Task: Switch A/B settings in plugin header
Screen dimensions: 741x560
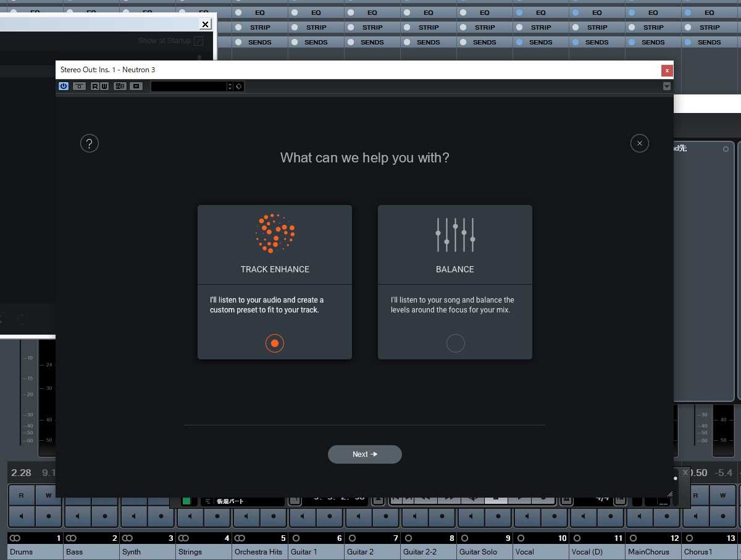Action: pos(120,86)
